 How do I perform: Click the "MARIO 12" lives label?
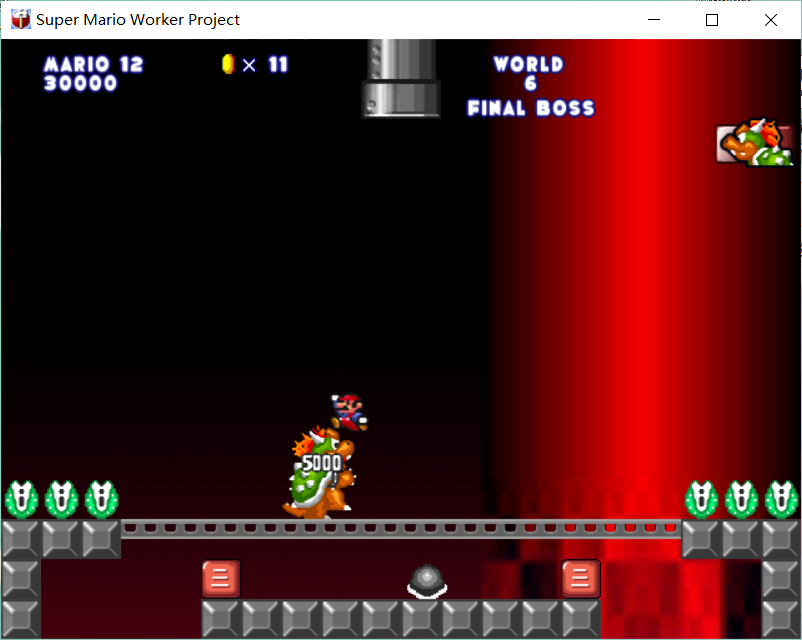pyautogui.click(x=94, y=64)
